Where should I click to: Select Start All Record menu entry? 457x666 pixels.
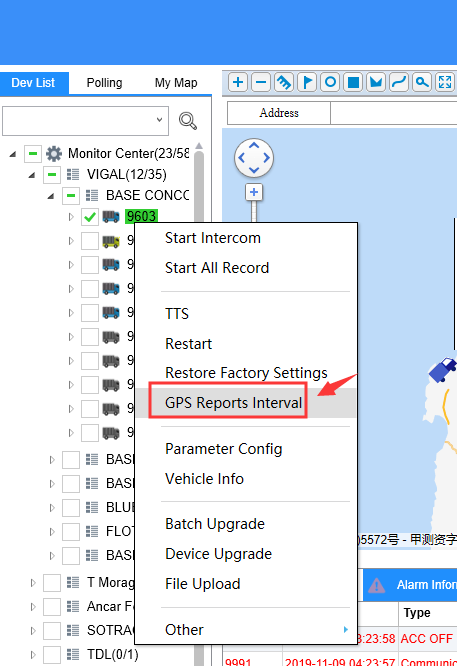(217, 268)
